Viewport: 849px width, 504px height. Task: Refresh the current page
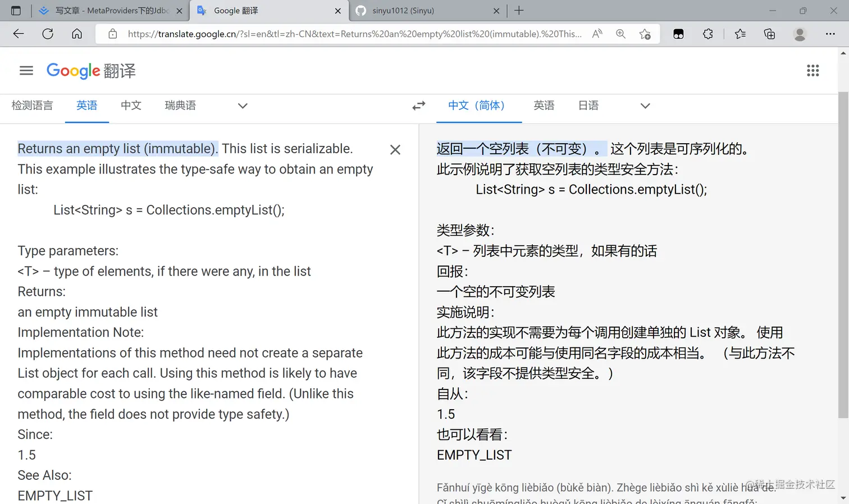48,34
